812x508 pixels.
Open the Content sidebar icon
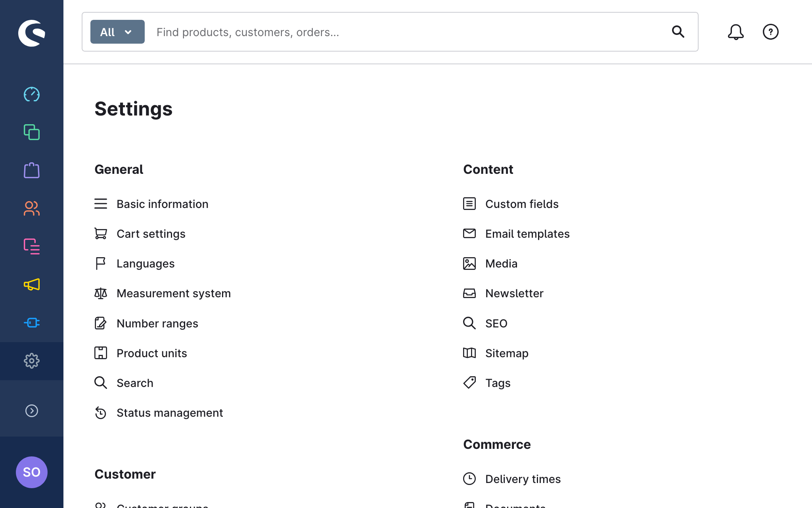point(32,246)
